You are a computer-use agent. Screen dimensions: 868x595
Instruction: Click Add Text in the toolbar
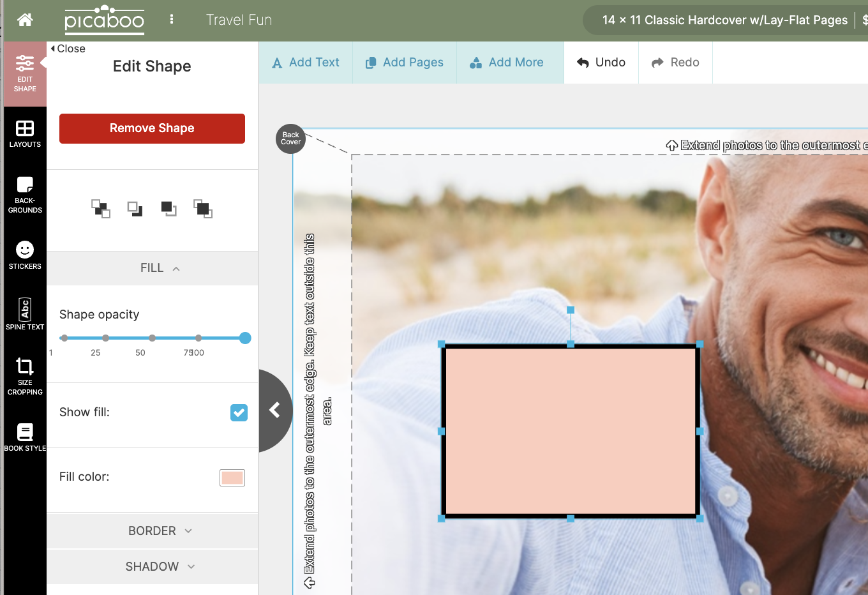tap(306, 63)
